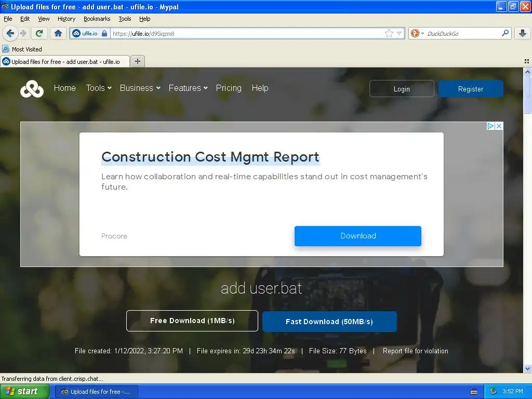Click the scrollbar up arrow
The image size is (532, 399).
pos(527,72)
